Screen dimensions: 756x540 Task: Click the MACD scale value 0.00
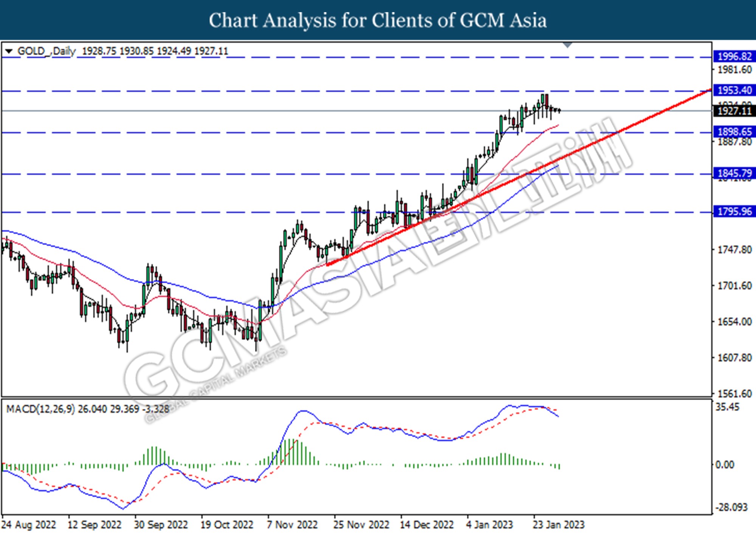coord(725,465)
